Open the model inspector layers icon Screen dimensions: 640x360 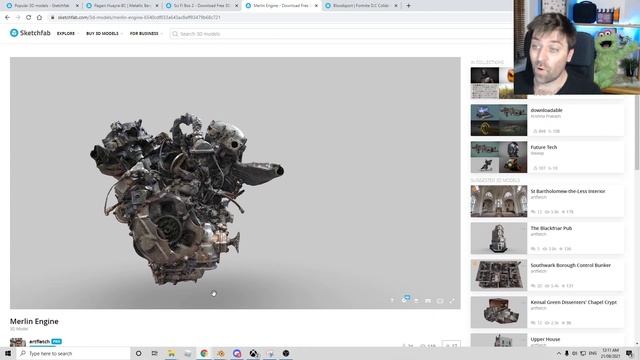(416, 300)
